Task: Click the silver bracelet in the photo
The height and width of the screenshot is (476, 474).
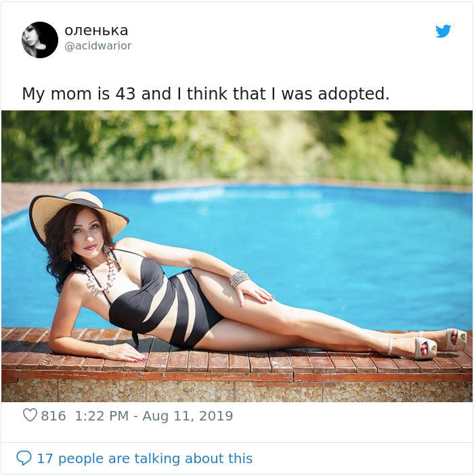Action: 239,278
